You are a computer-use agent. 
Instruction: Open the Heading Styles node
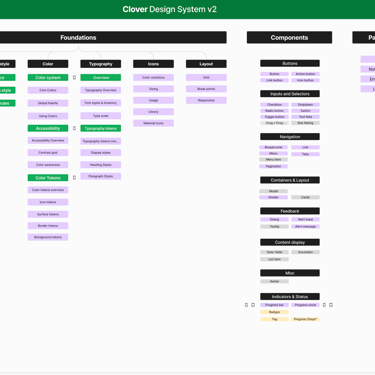(101, 165)
